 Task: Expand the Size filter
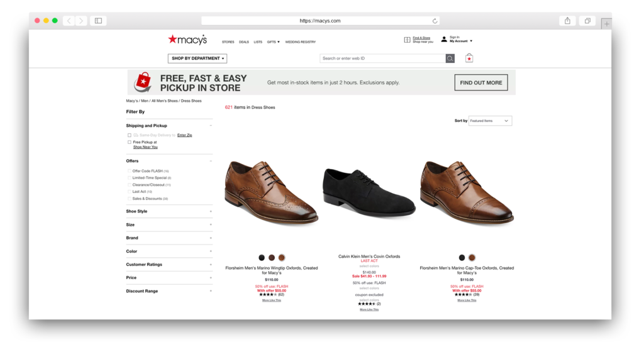pos(169,224)
